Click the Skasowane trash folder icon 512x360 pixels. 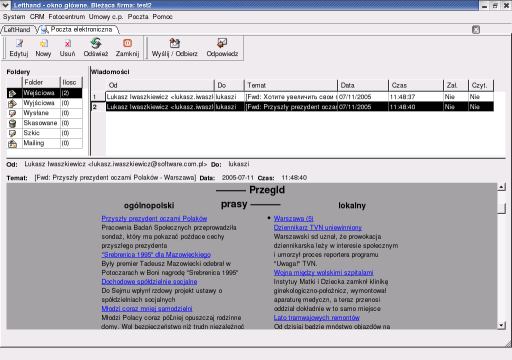coord(12,123)
